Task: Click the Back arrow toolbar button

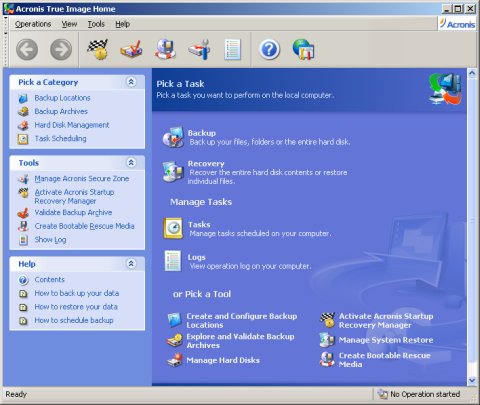Action: coord(27,49)
